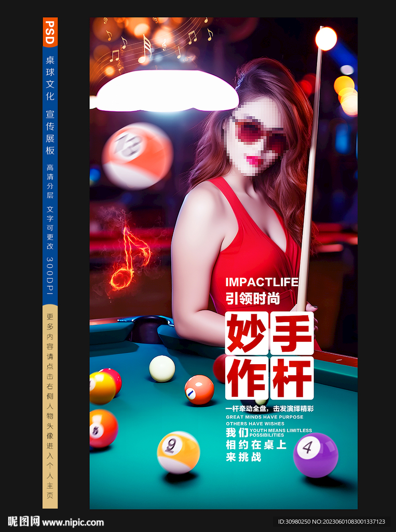Screen dimensions: 396x532
Task: Click the 妙 character tile
Action: (x=247, y=333)
